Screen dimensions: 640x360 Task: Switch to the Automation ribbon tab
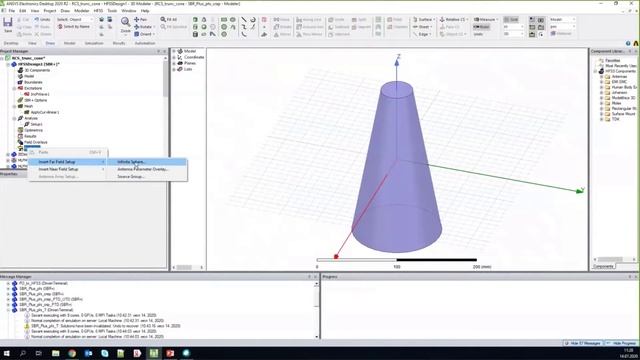coord(145,43)
